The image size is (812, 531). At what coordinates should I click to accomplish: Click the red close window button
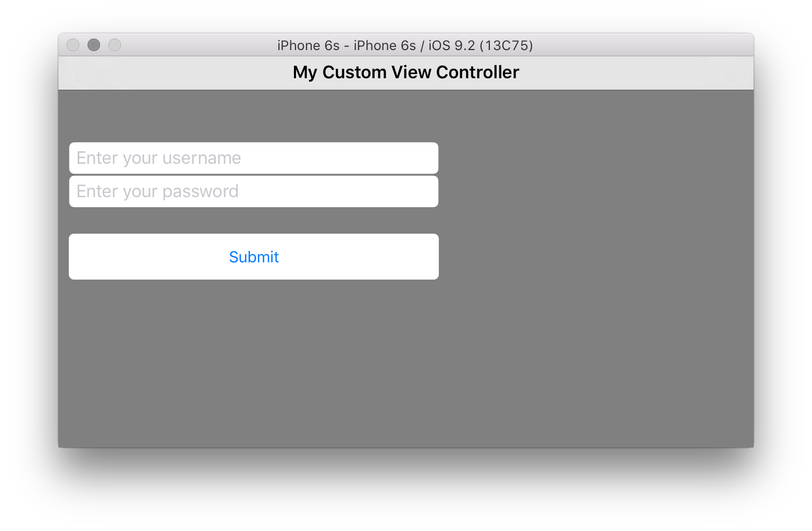73,45
